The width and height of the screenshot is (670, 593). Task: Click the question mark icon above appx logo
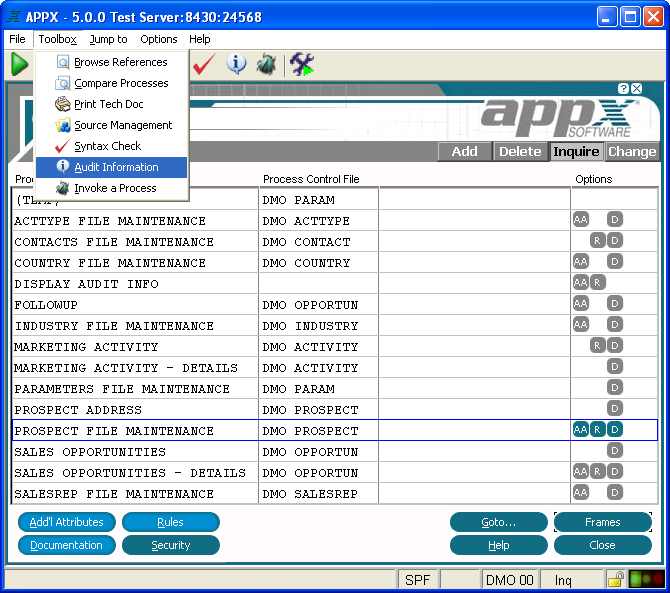[x=623, y=88]
